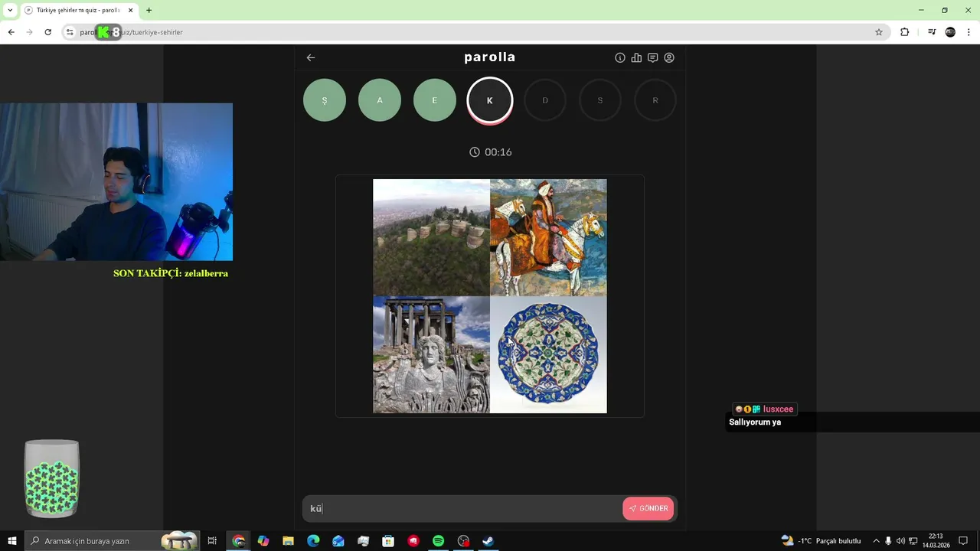Open the parolla feedback comment icon
The width and height of the screenshot is (980, 551).
click(652, 57)
